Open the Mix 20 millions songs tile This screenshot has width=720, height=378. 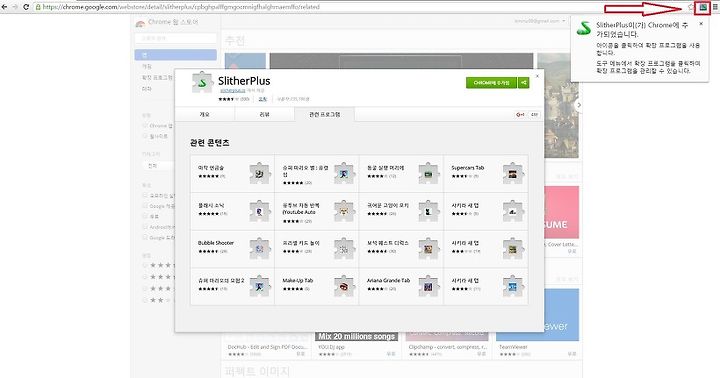point(357,337)
